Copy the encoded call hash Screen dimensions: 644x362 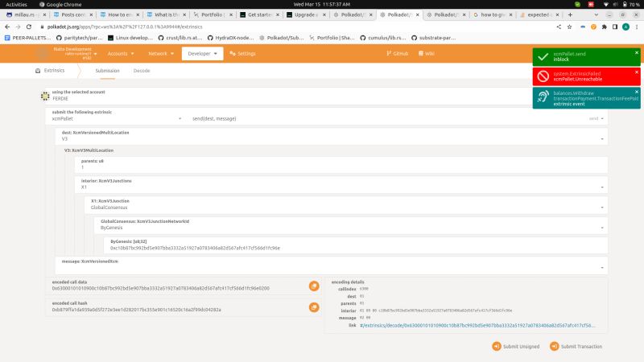click(314, 307)
